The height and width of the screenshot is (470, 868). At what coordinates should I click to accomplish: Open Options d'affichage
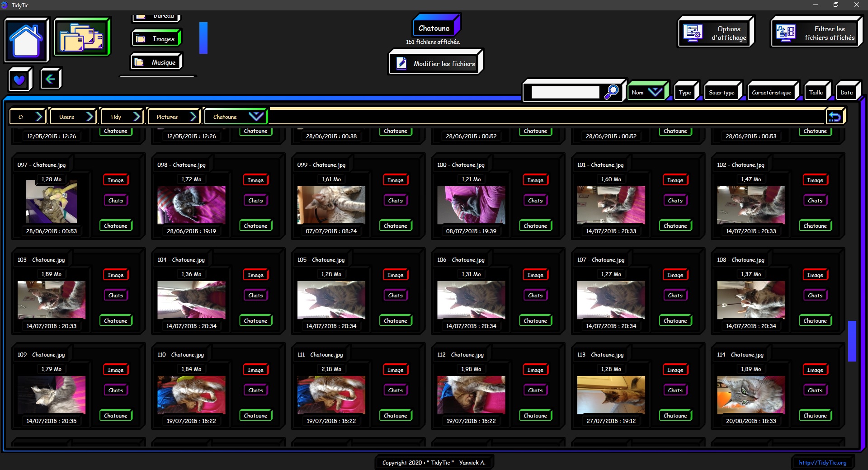pos(716,33)
